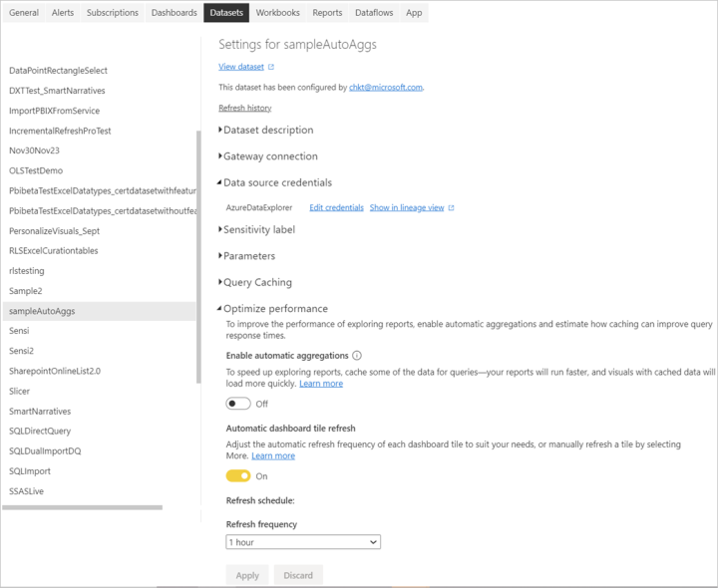Screen dimensions: 718x588
Task: Open the Dataflows tab
Action: click(374, 13)
